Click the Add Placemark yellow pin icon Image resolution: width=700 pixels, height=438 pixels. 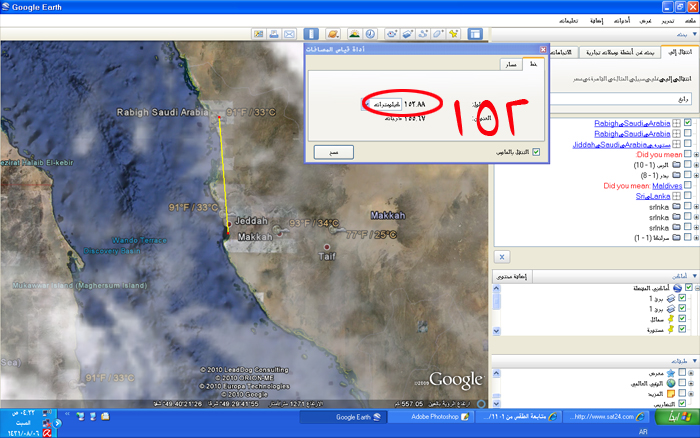454,34
